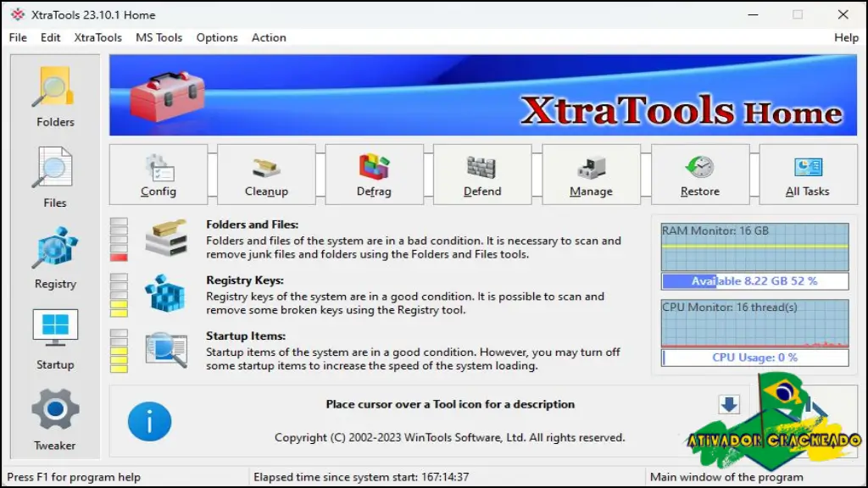Click the WinTools Software copyright line
The width and height of the screenshot is (868, 488).
tap(449, 438)
